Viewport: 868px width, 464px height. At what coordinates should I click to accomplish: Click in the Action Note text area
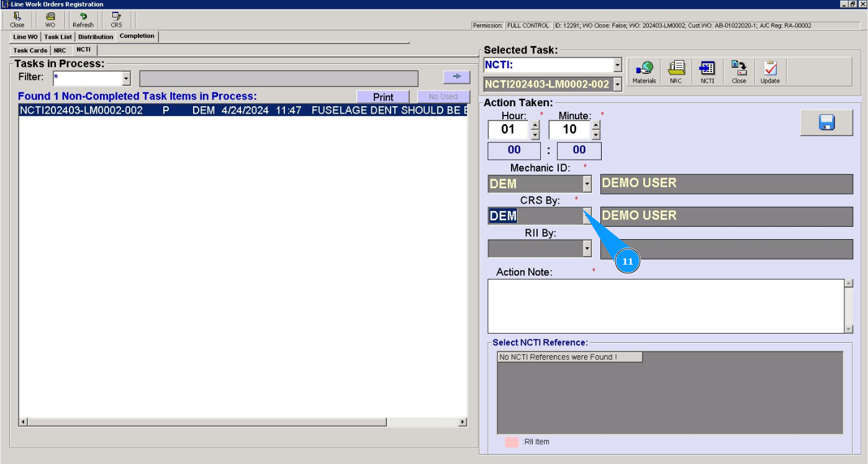666,306
